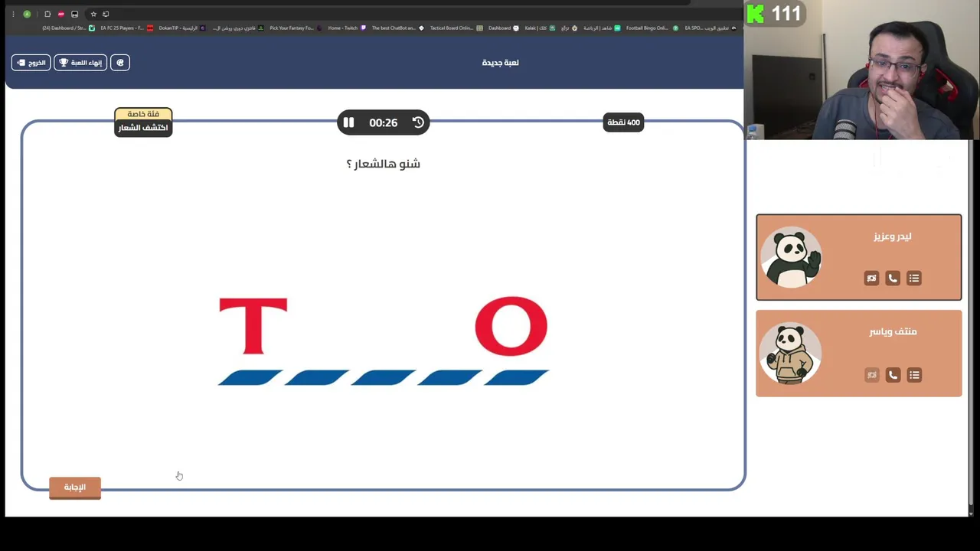Reset the timer with the history icon
Viewport: 980px width, 551px height.
[x=418, y=122]
